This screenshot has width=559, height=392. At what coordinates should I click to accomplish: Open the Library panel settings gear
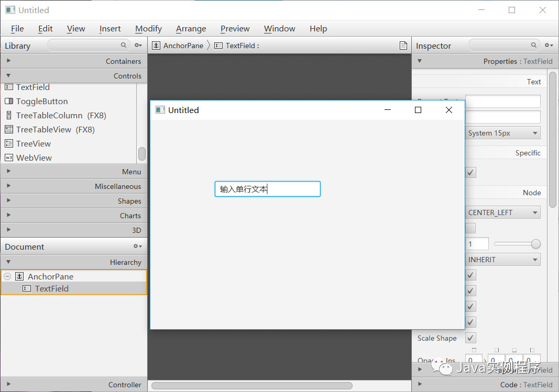coord(138,46)
